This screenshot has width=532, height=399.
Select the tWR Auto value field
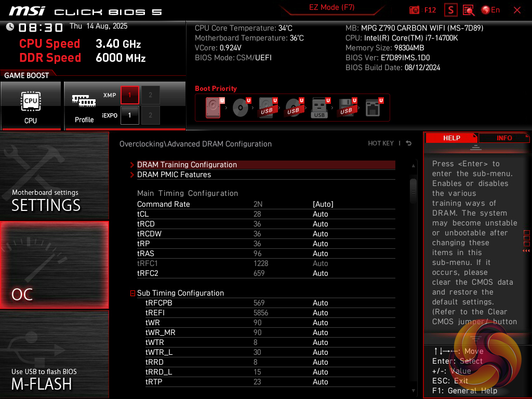point(320,322)
